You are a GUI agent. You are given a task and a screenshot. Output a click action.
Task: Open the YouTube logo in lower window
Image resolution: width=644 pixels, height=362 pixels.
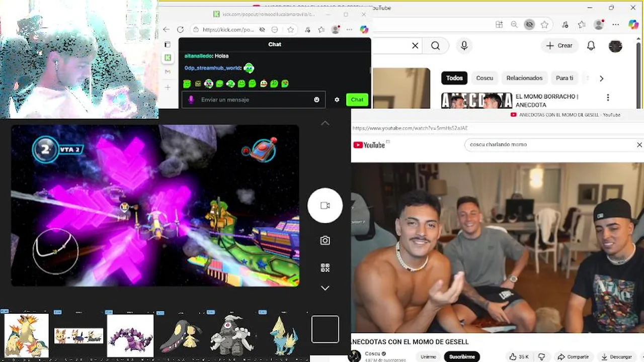pyautogui.click(x=369, y=145)
